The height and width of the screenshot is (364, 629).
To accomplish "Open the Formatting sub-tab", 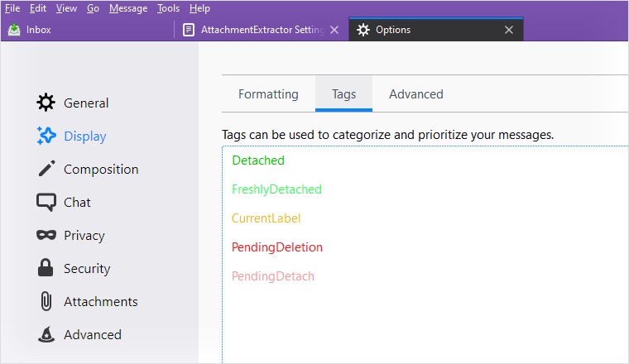I will point(268,94).
